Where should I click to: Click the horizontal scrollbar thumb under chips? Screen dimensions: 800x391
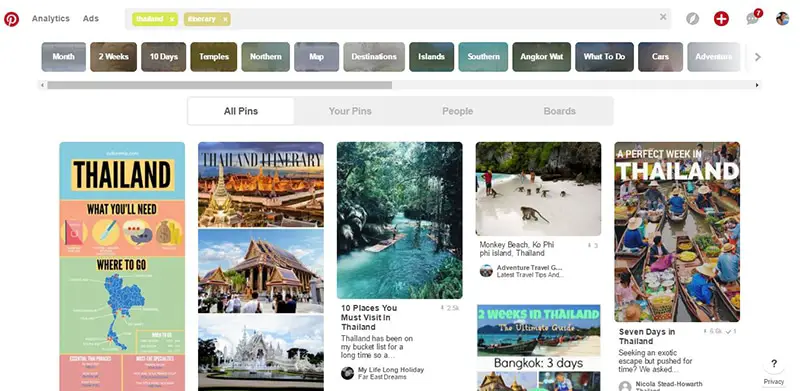pyautogui.click(x=219, y=85)
